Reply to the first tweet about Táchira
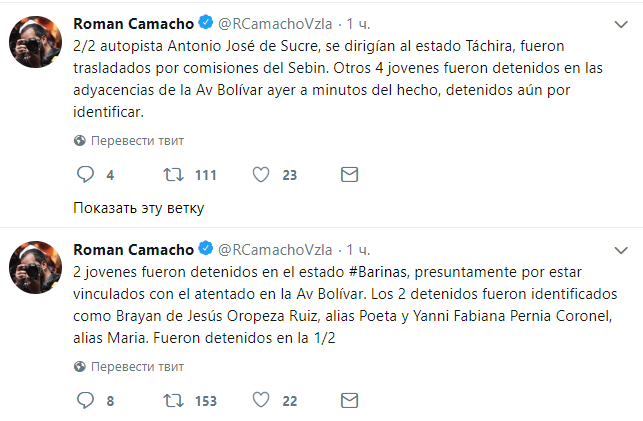 click(84, 175)
